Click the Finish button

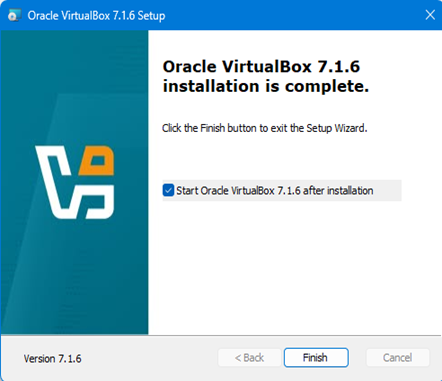(316, 358)
